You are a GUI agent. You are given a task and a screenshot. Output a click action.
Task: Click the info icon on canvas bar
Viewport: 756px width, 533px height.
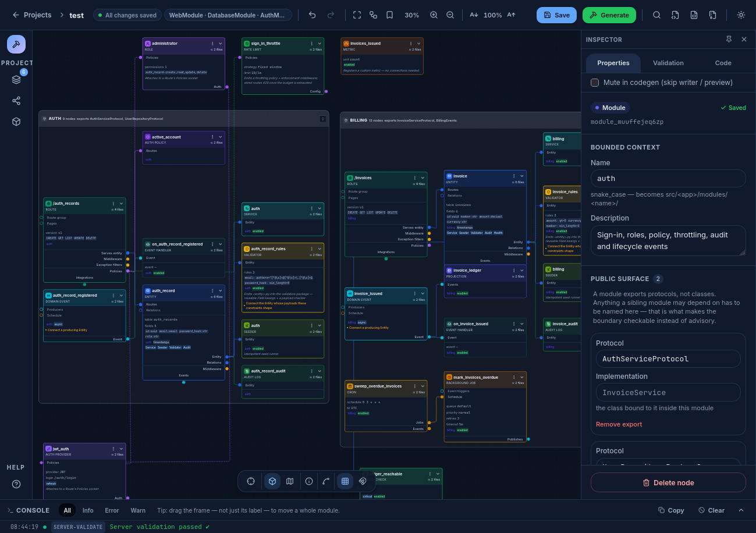pos(309,481)
